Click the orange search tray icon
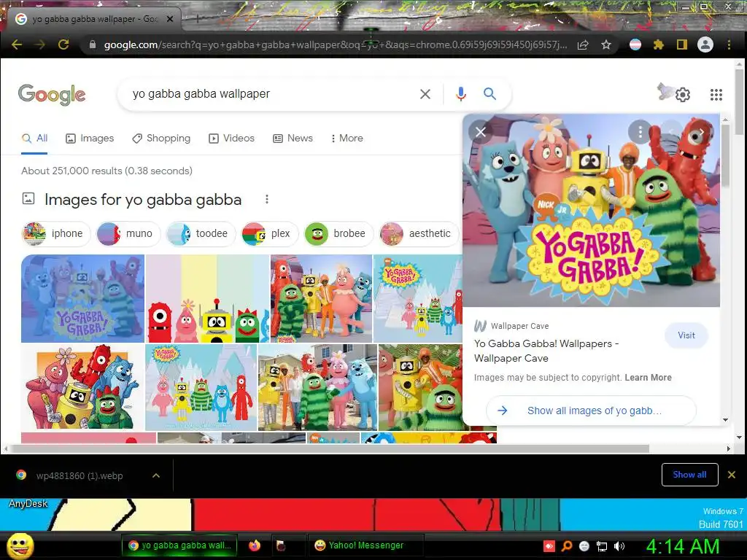747x560 pixels. pyautogui.click(x=567, y=546)
